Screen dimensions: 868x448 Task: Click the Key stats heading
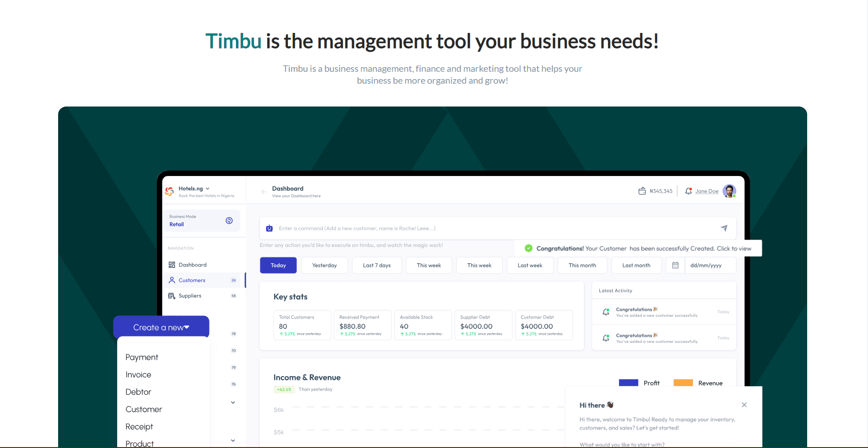(291, 297)
